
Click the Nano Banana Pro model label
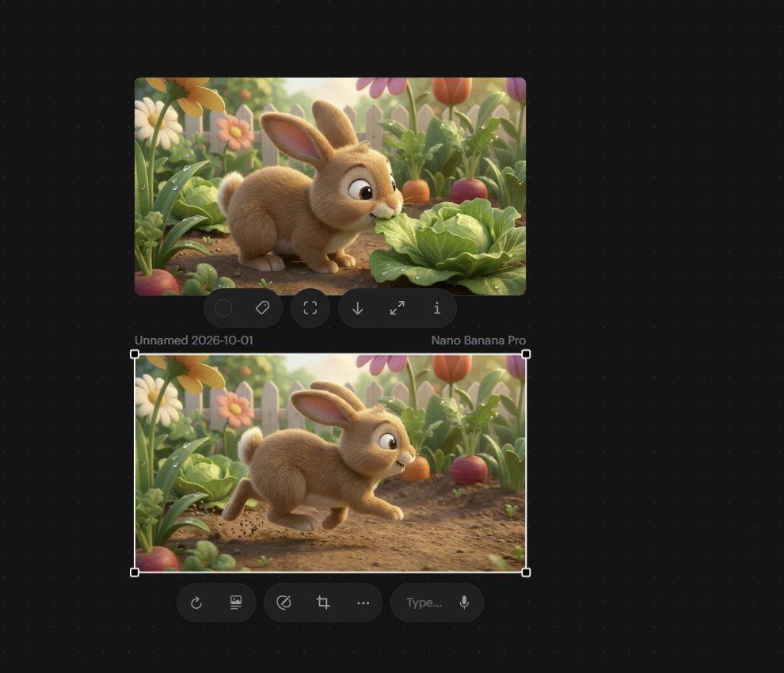478,340
